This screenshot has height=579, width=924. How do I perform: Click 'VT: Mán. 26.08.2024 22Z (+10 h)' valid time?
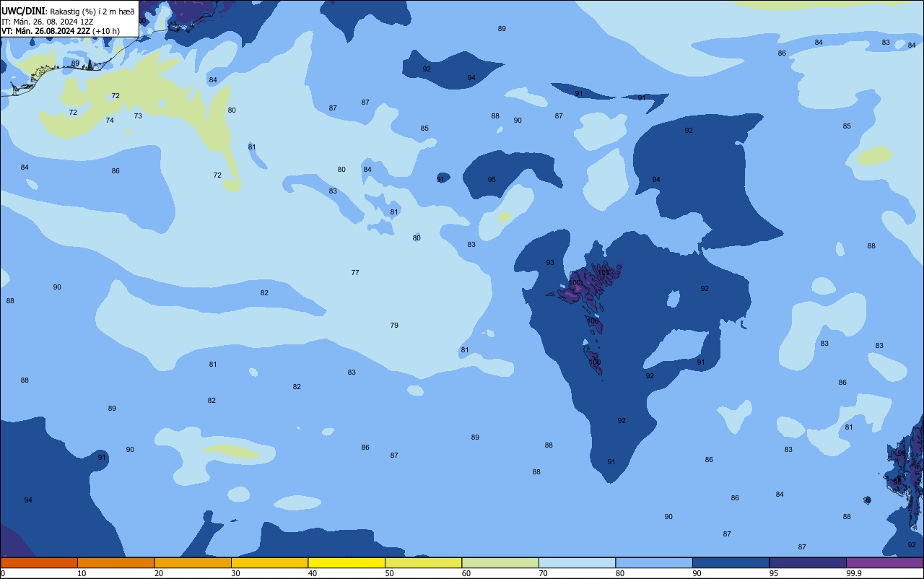(61, 31)
